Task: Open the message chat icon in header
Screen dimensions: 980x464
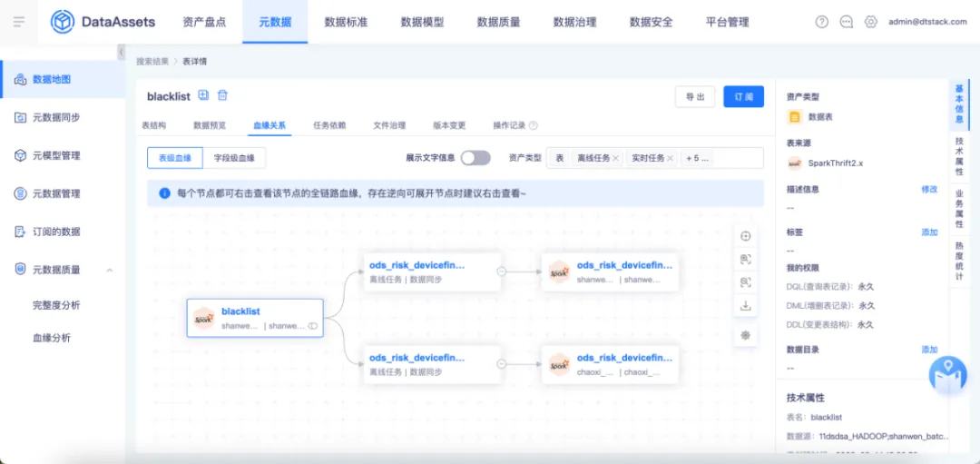Action: coord(847,22)
